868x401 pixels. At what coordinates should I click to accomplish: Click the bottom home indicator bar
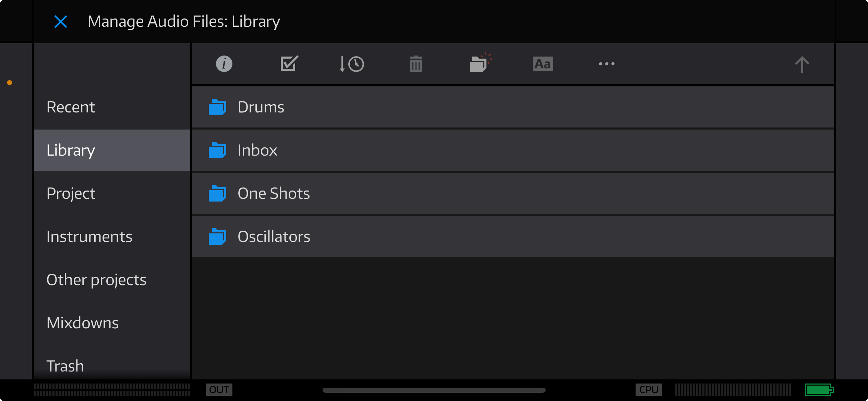(434, 390)
